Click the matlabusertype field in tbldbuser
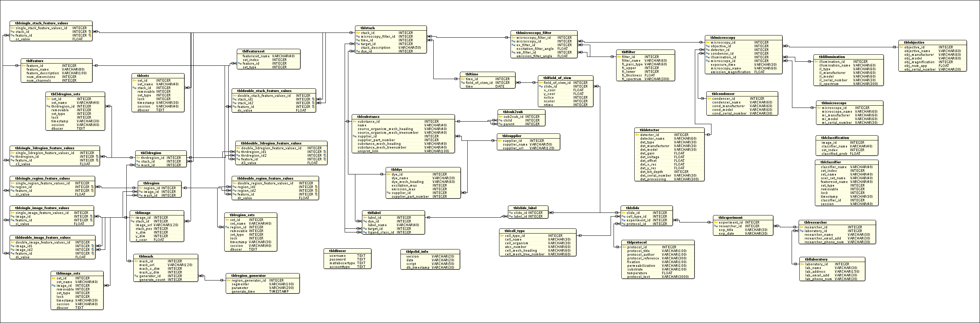The image size is (980, 323). tap(347, 263)
